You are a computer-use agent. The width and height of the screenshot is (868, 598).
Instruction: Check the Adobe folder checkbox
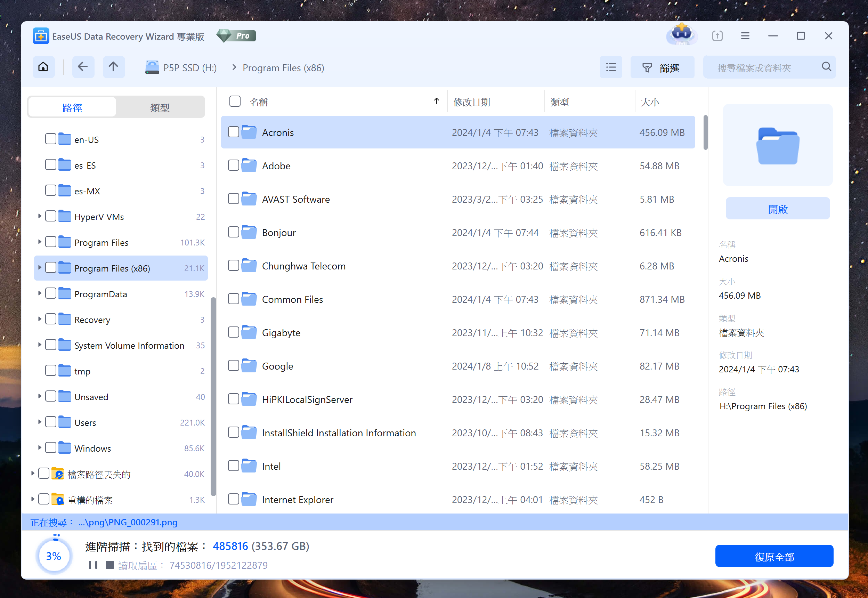point(233,165)
